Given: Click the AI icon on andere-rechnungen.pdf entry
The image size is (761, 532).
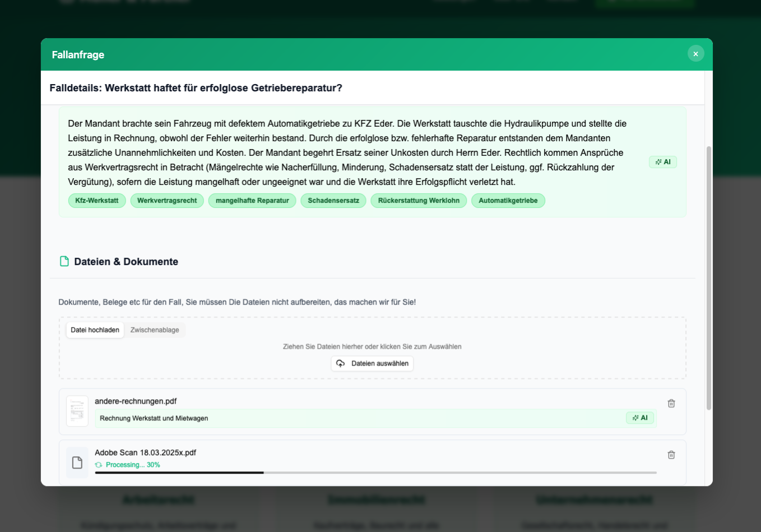Looking at the screenshot, I should [x=639, y=418].
